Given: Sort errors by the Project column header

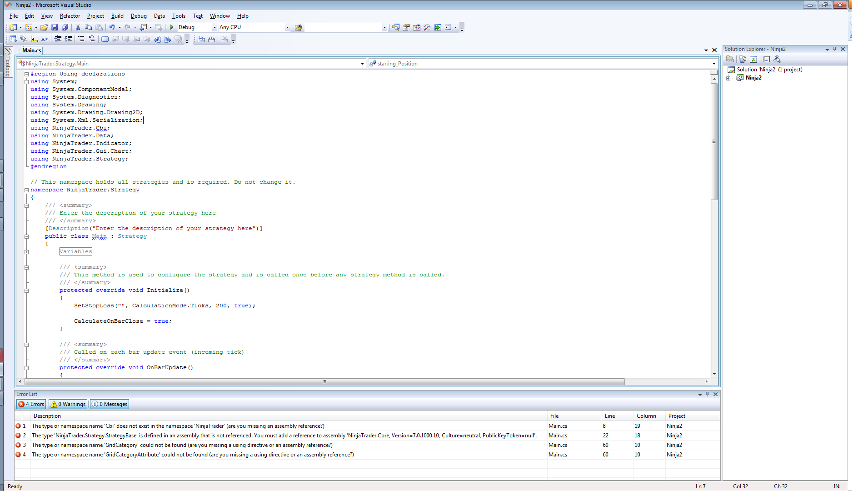Looking at the screenshot, I should (693, 416).
